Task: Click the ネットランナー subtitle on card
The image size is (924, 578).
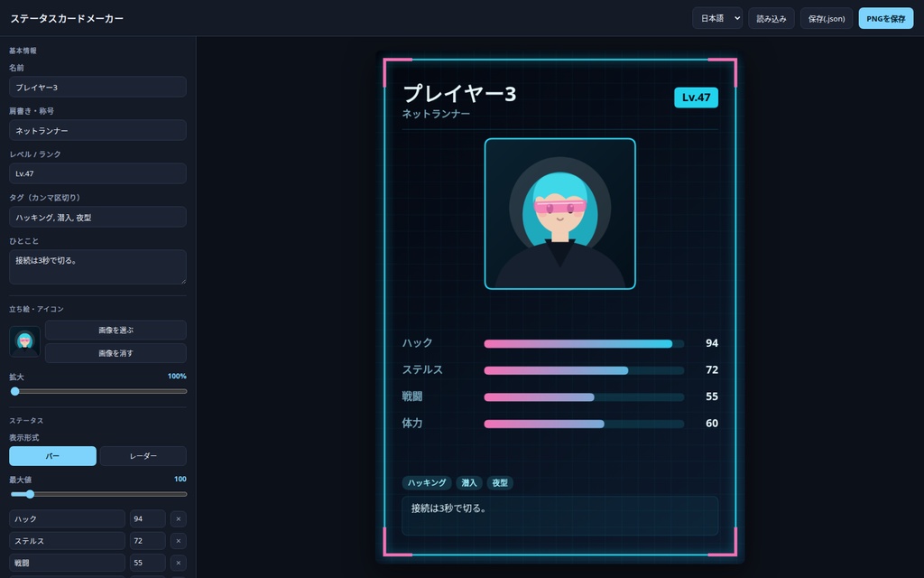Action: [x=436, y=114]
